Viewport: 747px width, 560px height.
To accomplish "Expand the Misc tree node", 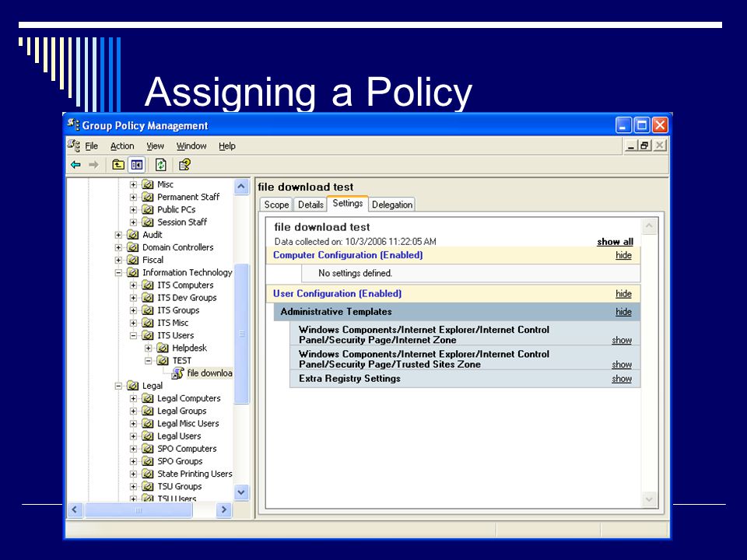I will [x=133, y=184].
